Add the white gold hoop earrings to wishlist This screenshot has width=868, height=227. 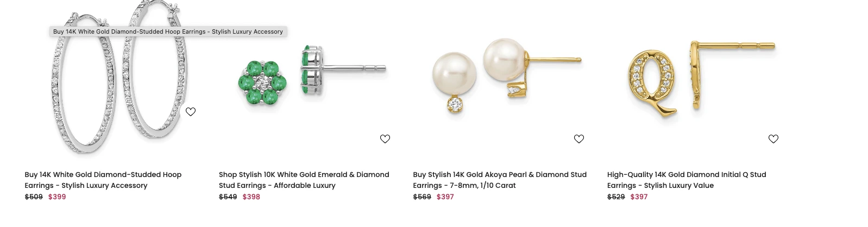(191, 112)
